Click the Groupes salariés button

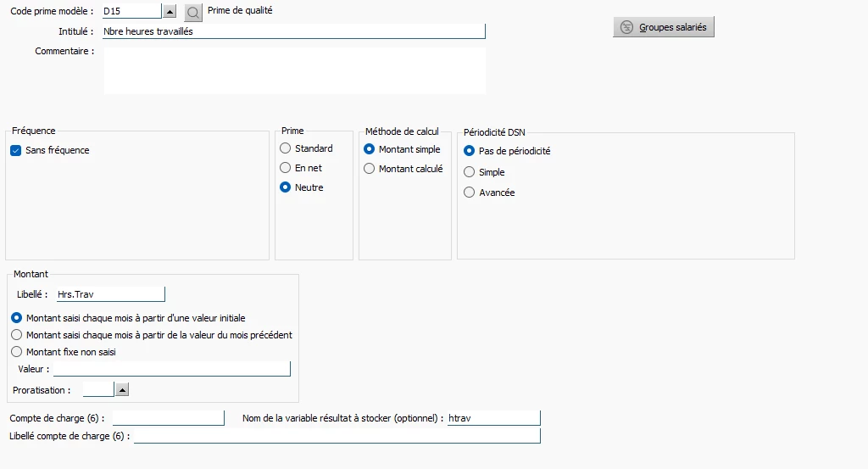point(665,27)
